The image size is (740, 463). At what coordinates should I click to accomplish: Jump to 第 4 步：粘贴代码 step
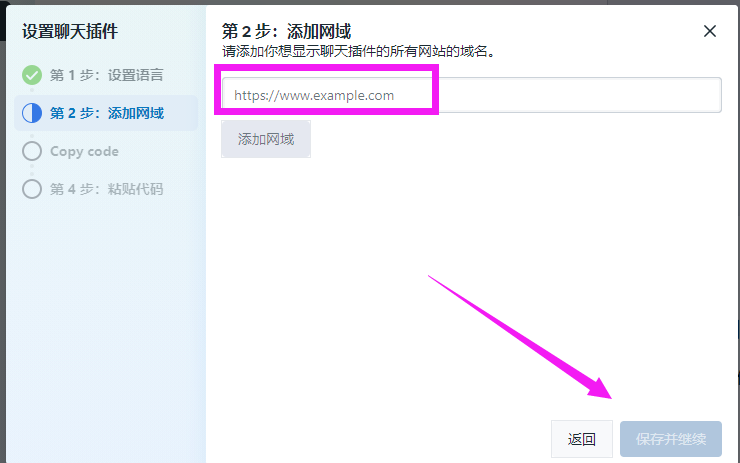106,189
